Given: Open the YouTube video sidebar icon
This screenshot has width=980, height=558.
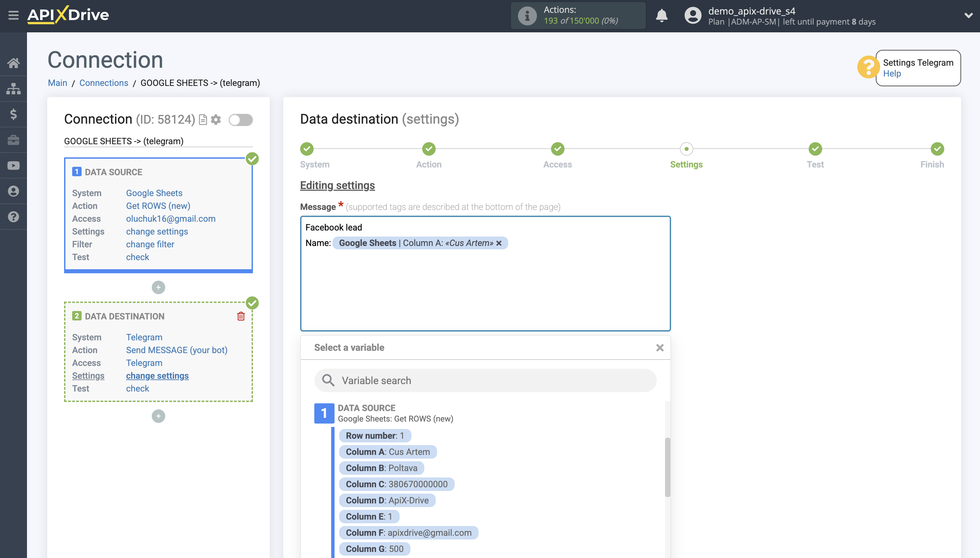Looking at the screenshot, I should pos(13,165).
